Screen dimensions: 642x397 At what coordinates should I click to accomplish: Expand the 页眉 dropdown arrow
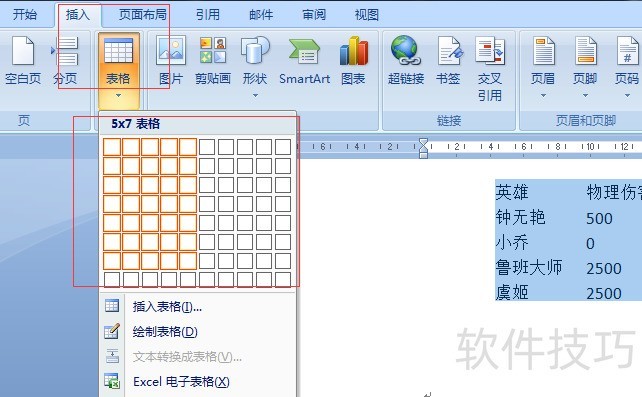point(543,95)
